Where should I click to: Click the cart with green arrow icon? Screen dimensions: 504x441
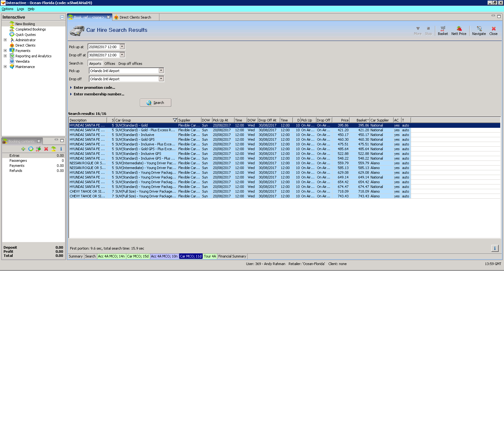point(38,149)
